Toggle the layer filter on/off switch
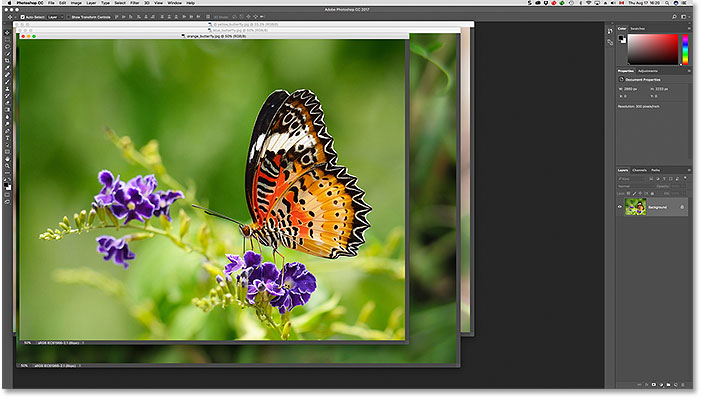701x398 pixels. 685,178
